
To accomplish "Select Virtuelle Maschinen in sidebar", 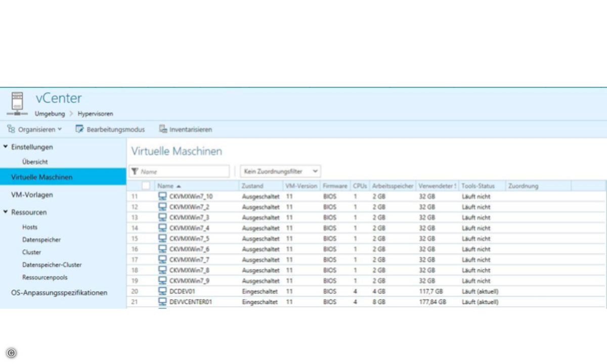I will (x=63, y=177).
